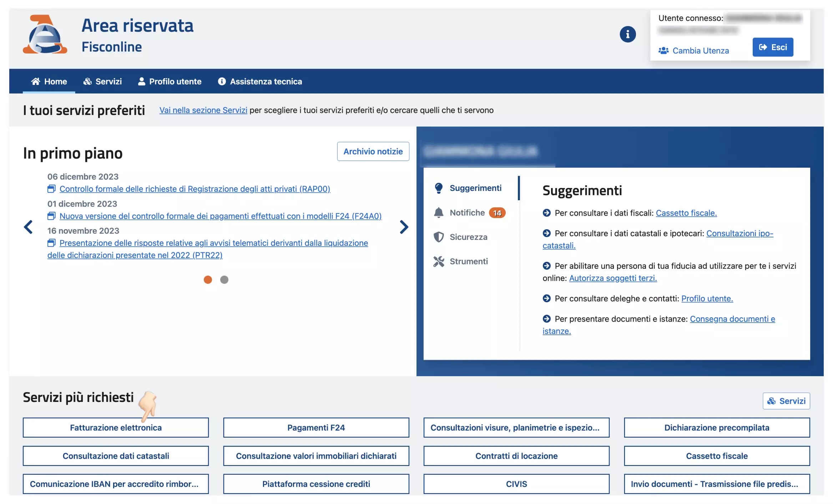
Task: Open Consegna documenti e istanze link
Action: coord(732,319)
